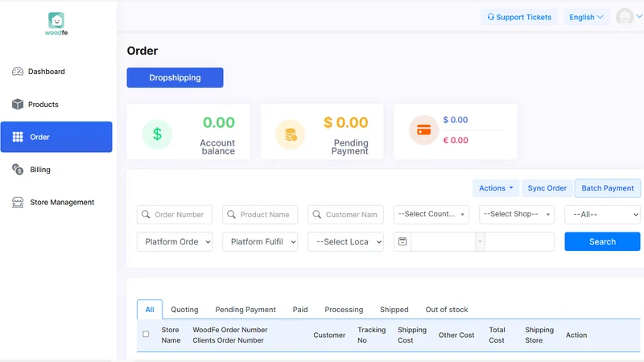Click the Products box icon
Screen dimensions: 644x362
(18, 105)
